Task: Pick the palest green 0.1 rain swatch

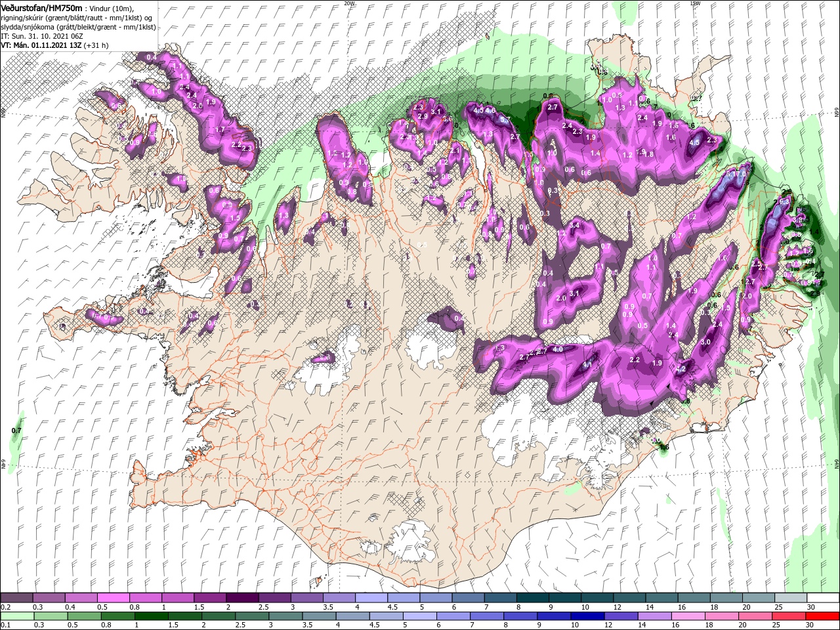Action: click(x=16, y=616)
